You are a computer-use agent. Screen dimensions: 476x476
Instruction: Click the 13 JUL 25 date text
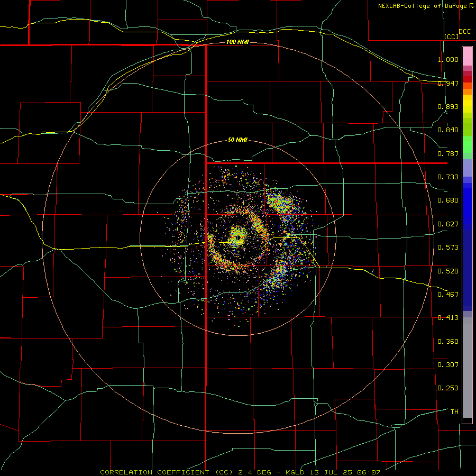point(331,472)
